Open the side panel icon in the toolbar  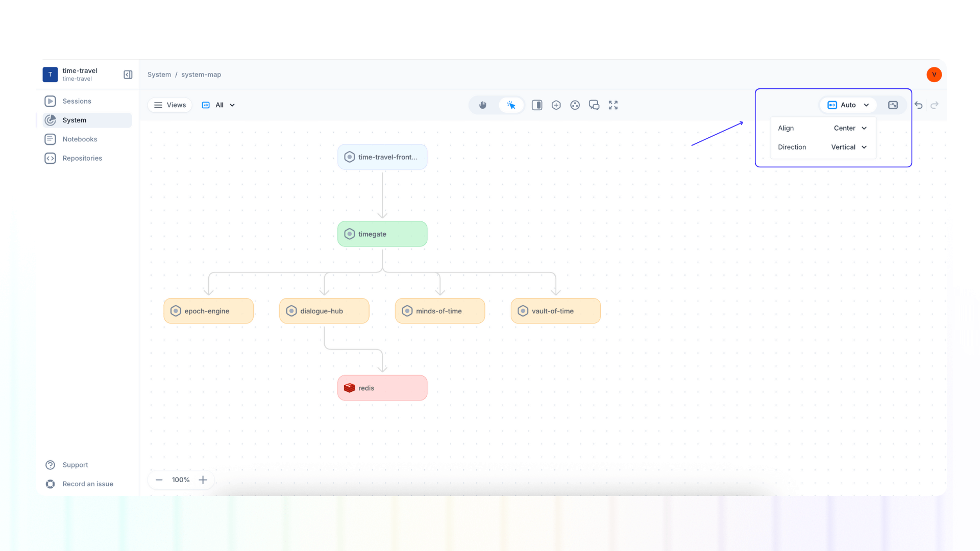coord(536,105)
